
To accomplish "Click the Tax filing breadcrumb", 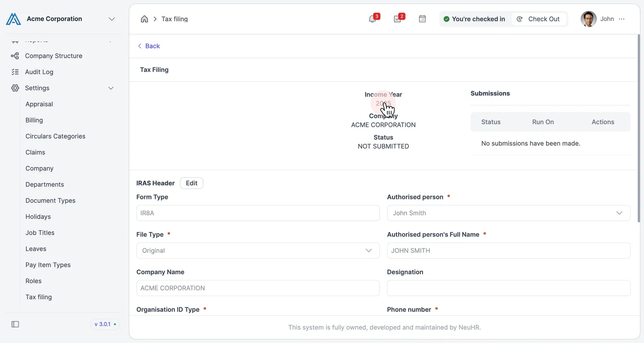I will coord(174,19).
